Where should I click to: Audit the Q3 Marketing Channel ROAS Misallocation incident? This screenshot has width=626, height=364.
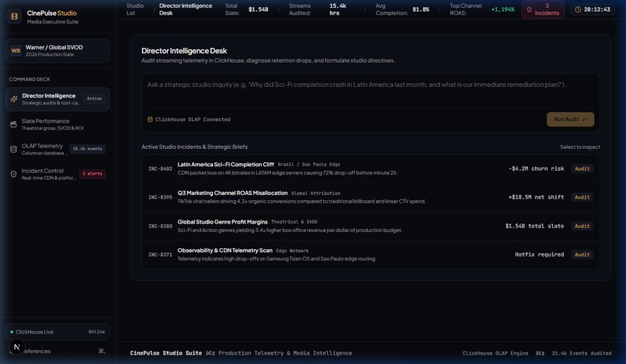582,197
